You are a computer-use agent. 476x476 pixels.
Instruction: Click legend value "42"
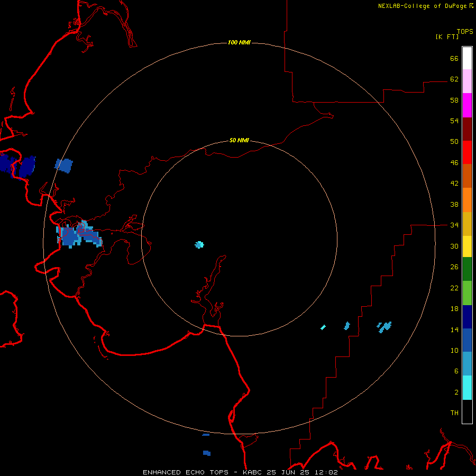(x=454, y=184)
